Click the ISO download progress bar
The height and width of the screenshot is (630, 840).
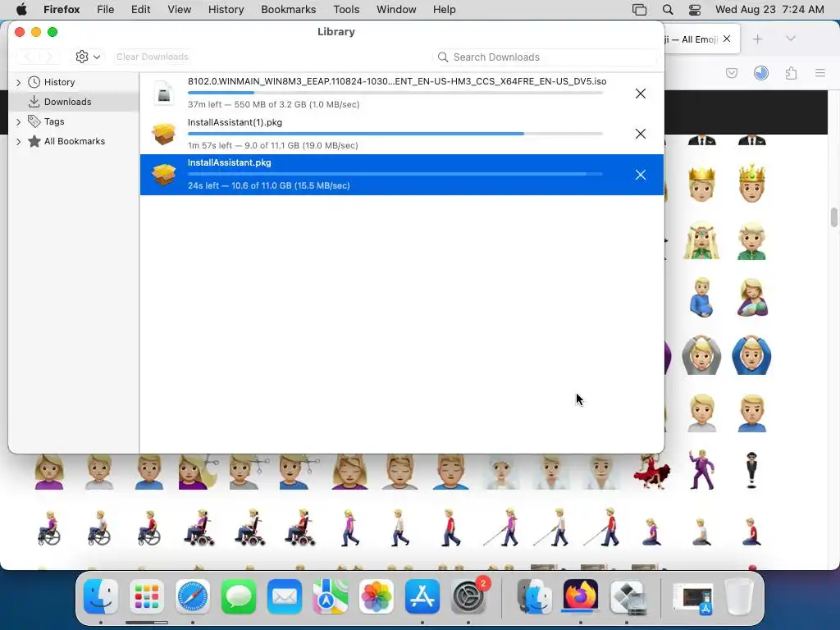coord(395,93)
